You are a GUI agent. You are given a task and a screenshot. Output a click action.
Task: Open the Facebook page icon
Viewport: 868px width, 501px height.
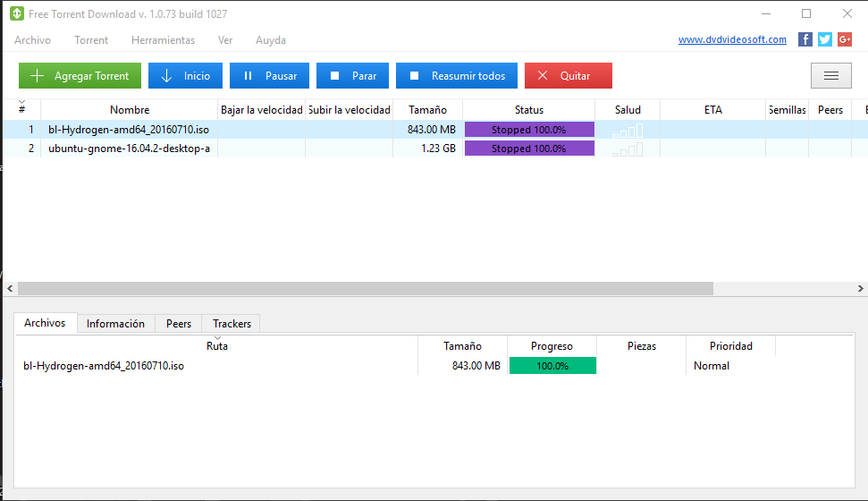coord(805,39)
